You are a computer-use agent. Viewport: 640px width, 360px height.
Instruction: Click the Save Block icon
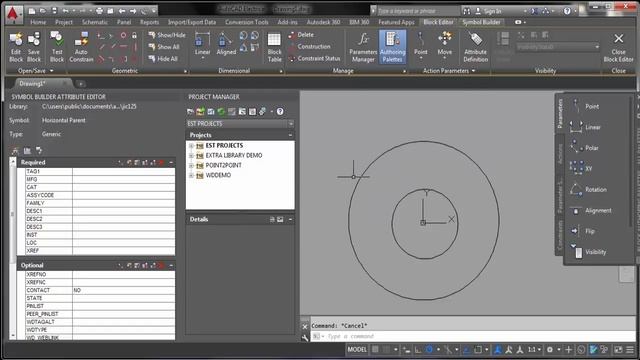coord(34,47)
